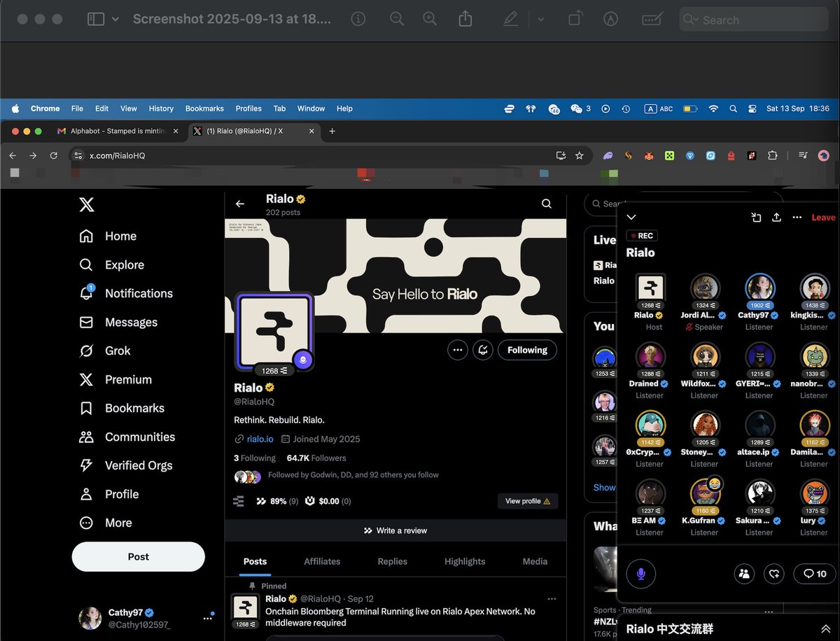
Task: Open Cathy97 account switcher menu
Action: [145, 618]
